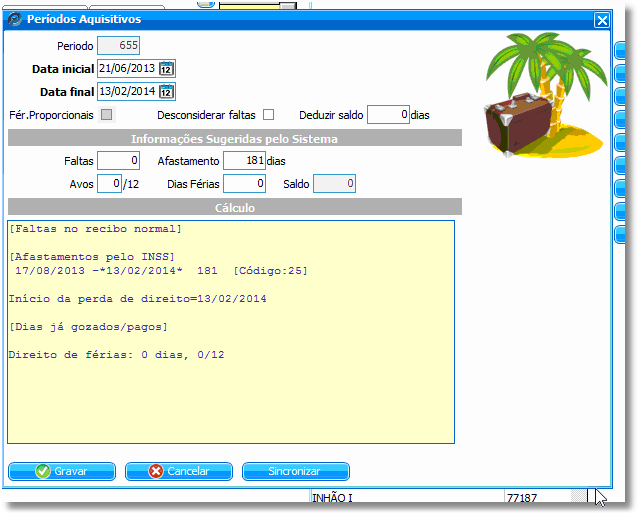
Task: Click the Faltas input field
Action: click(x=119, y=161)
